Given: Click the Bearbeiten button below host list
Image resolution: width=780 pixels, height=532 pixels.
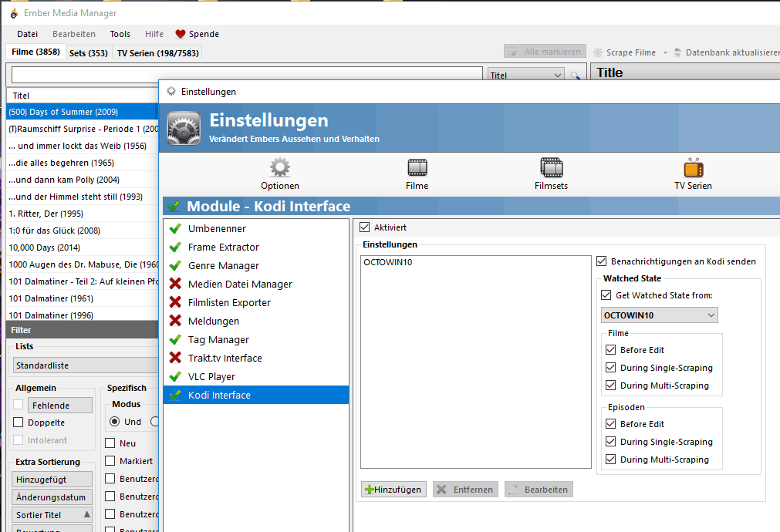Looking at the screenshot, I should pyautogui.click(x=539, y=490).
